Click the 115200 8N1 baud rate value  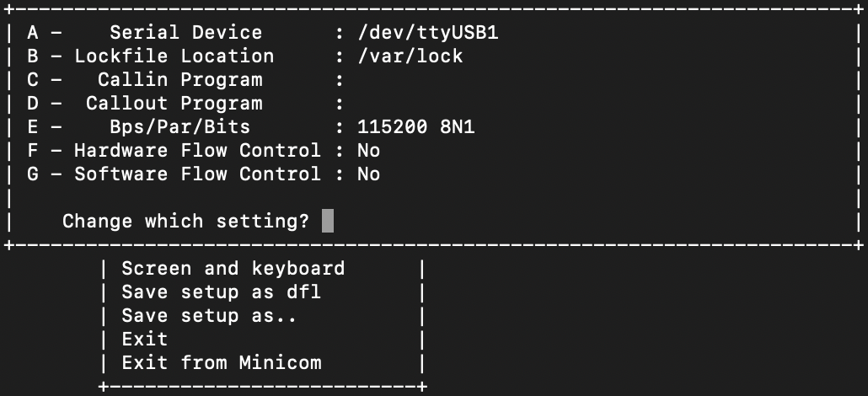421,127
